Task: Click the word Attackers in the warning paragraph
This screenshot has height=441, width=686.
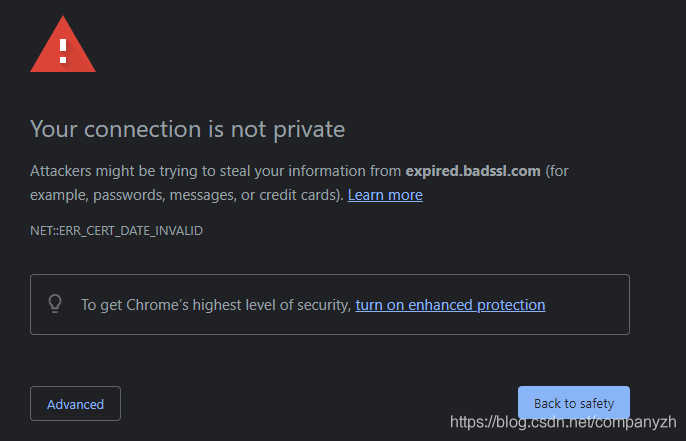Action: pyautogui.click(x=64, y=171)
